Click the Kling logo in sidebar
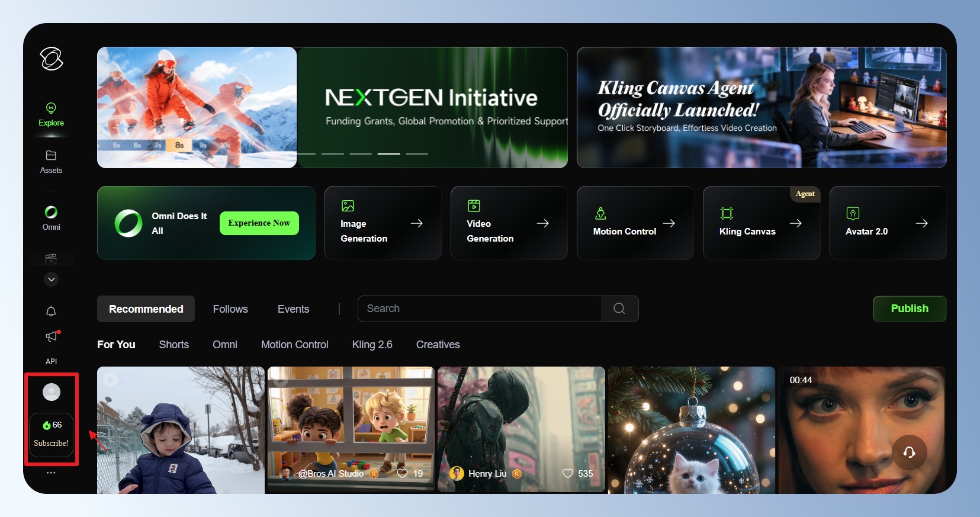The height and width of the screenshot is (517, 980). 52,59
